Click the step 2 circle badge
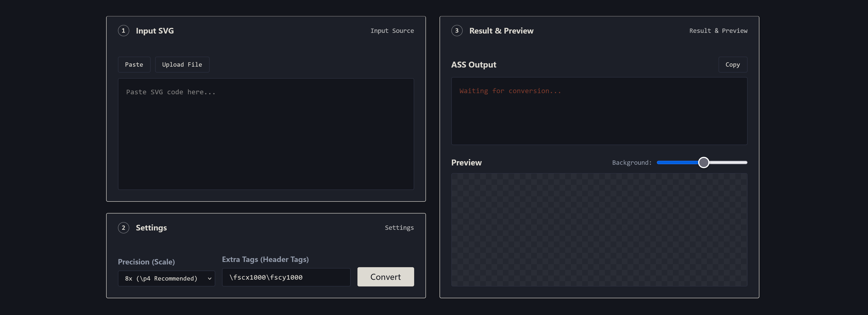This screenshot has height=315, width=868. 123,228
